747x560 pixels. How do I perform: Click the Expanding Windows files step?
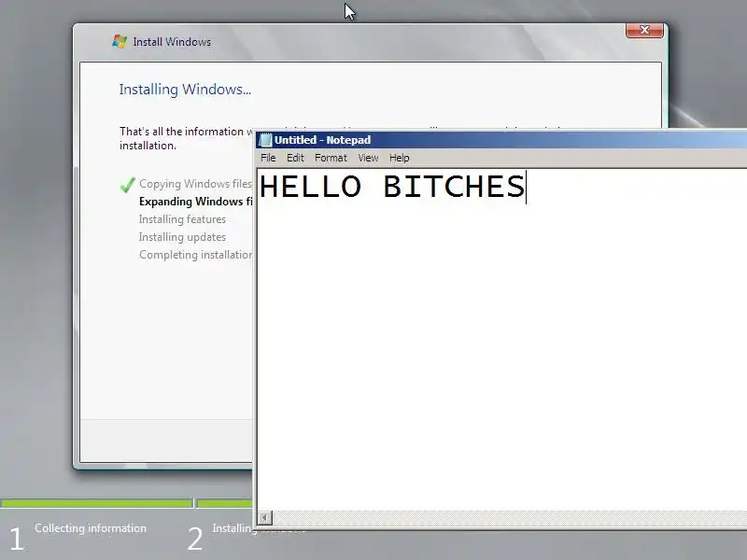196,202
